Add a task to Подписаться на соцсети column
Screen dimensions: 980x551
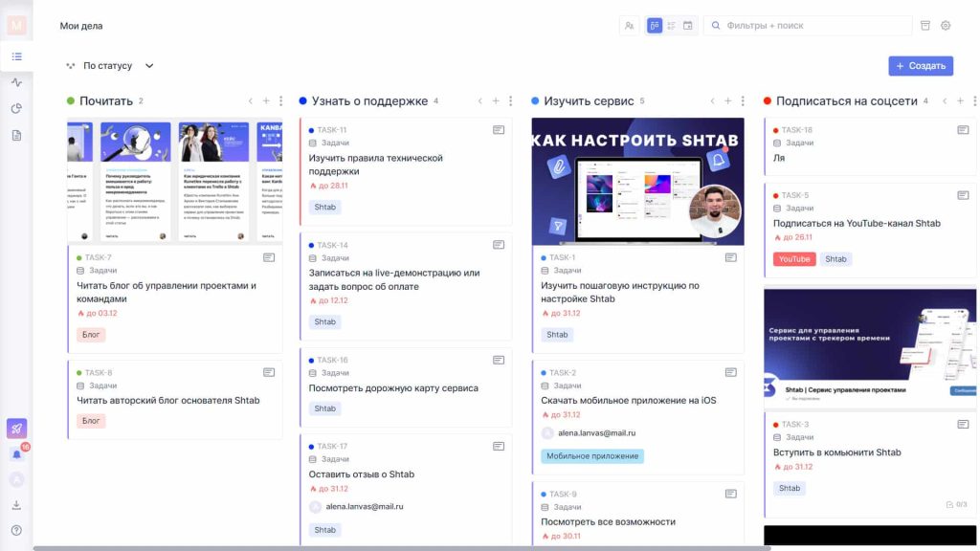[x=960, y=101]
